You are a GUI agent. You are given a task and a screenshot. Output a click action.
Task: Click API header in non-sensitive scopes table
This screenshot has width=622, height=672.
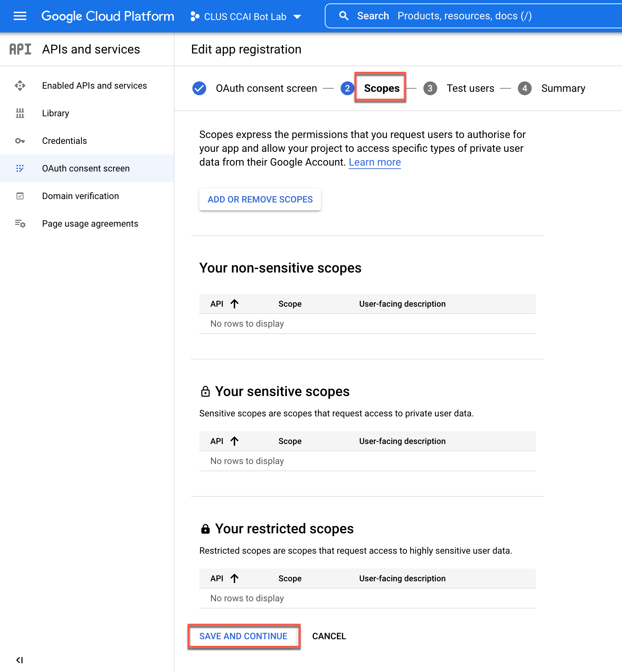[217, 304]
